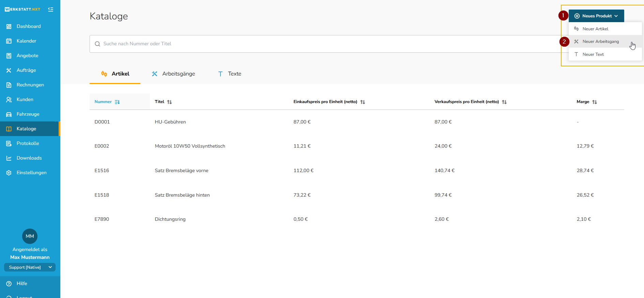The height and width of the screenshot is (298, 644).
Task: Open Protokolle section
Action: coord(30,144)
